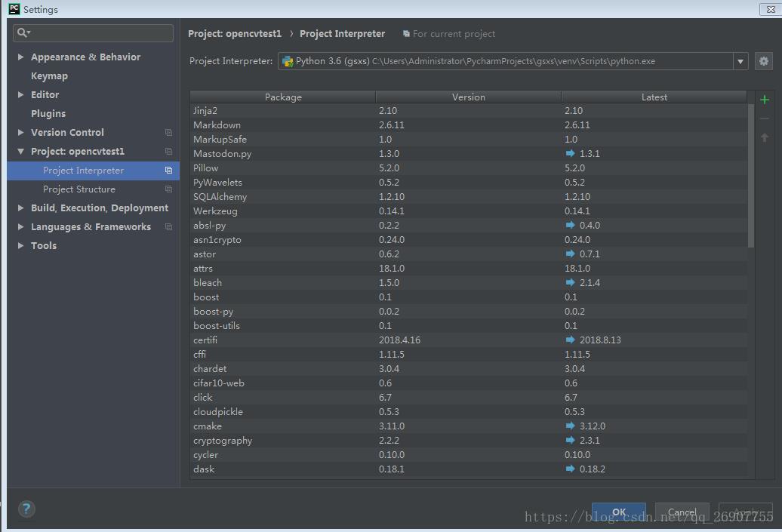Click the Cancel button
The height and width of the screenshot is (532, 782).
682,512
